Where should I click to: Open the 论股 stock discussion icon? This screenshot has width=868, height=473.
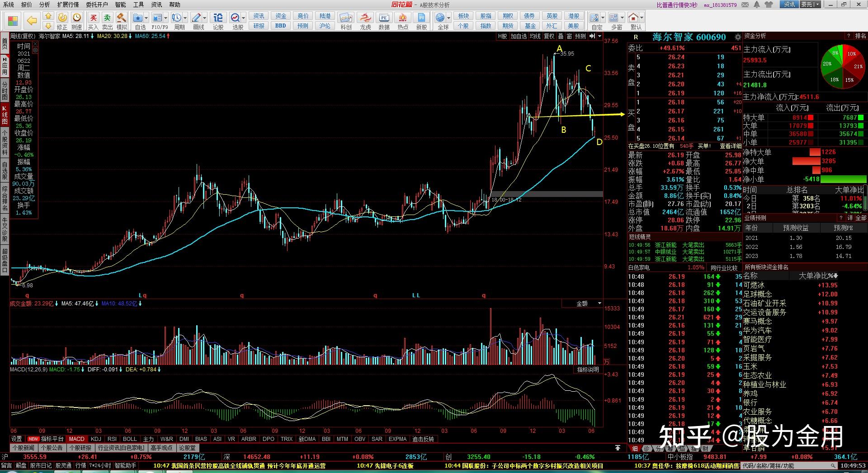click(x=218, y=21)
